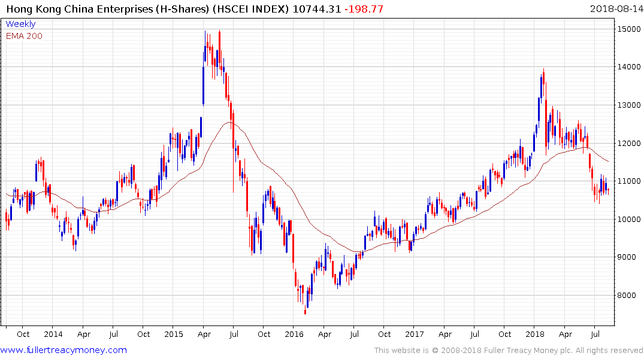Click the 12000 price axis label
The height and width of the screenshot is (359, 644).
tap(628, 143)
